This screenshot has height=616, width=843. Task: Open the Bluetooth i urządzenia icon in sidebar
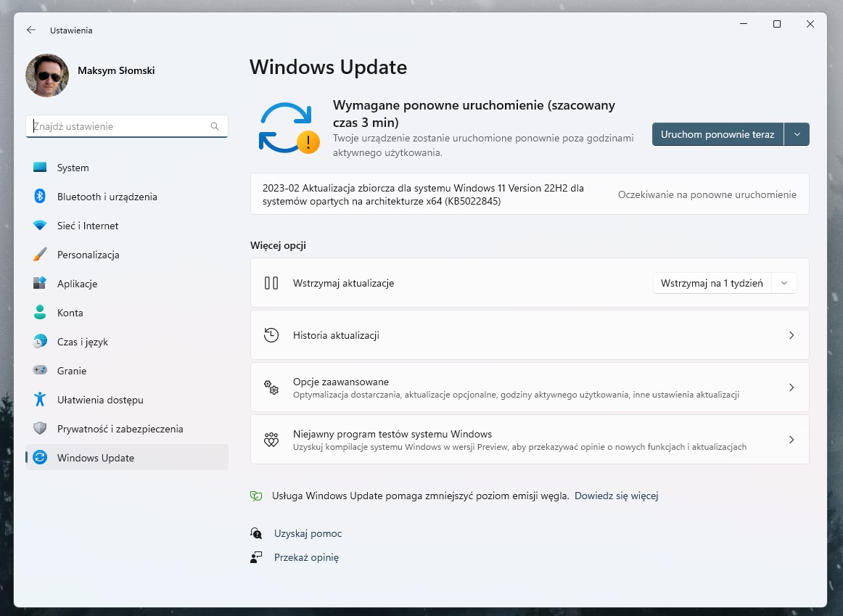coord(41,196)
